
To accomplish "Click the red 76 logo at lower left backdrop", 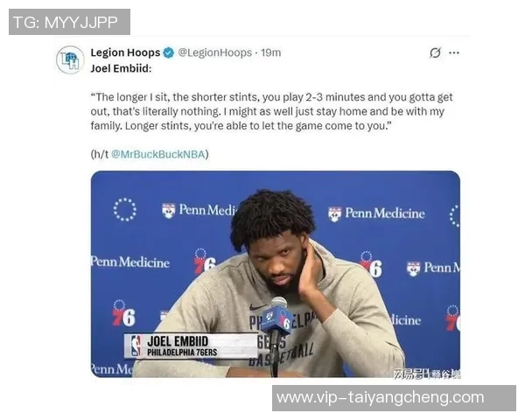I will click(x=123, y=314).
